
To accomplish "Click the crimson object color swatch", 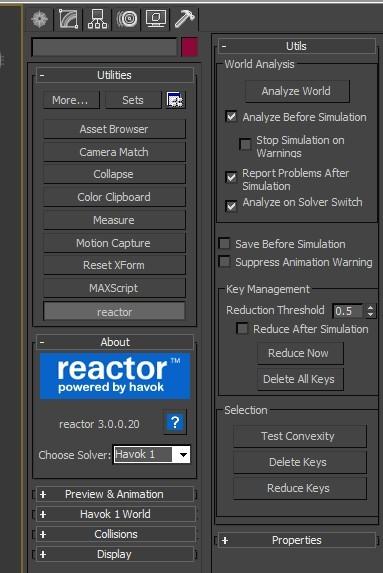I will tap(189, 47).
